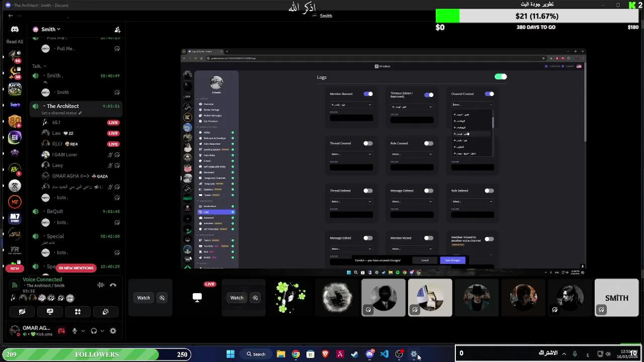Pick Member Banned color swatch
Viewport: 644px width, 362px height.
coord(351,118)
